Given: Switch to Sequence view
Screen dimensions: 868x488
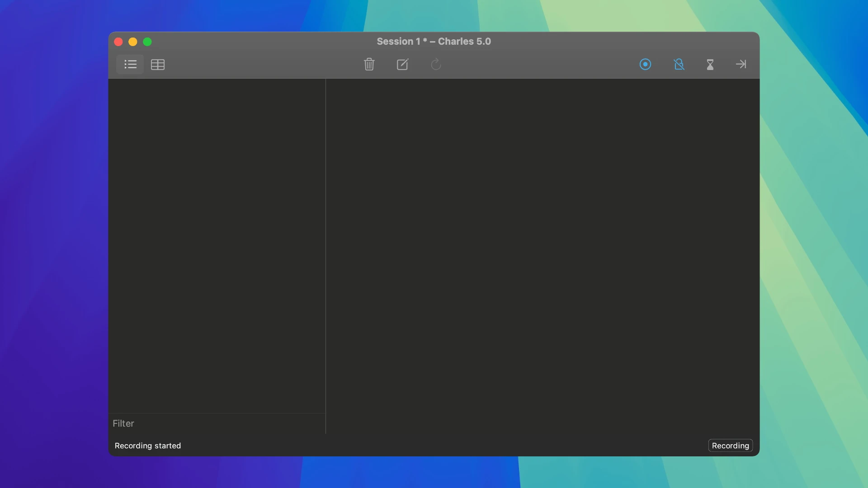Looking at the screenshot, I should click(157, 64).
